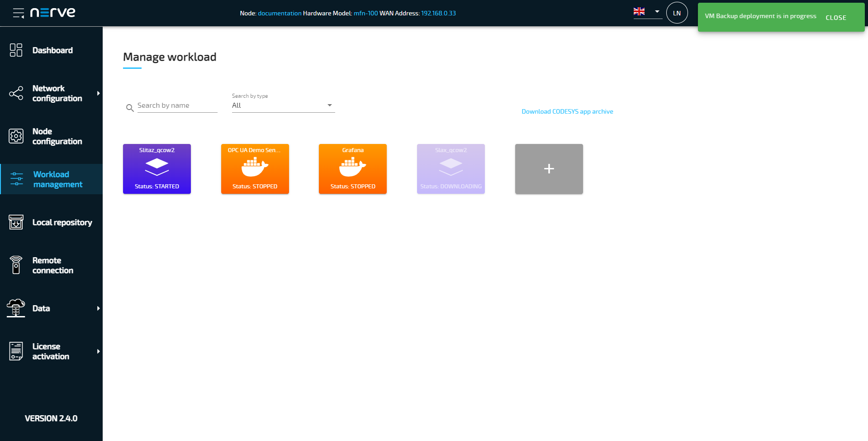Viewport: 868px width, 441px height.
Task: Select the started Slitaz_qcow2 VM workload
Action: 157,168
